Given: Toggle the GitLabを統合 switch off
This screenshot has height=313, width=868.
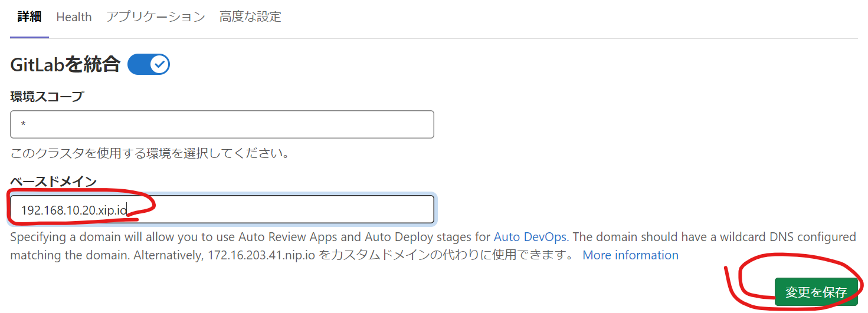Looking at the screenshot, I should tap(149, 64).
